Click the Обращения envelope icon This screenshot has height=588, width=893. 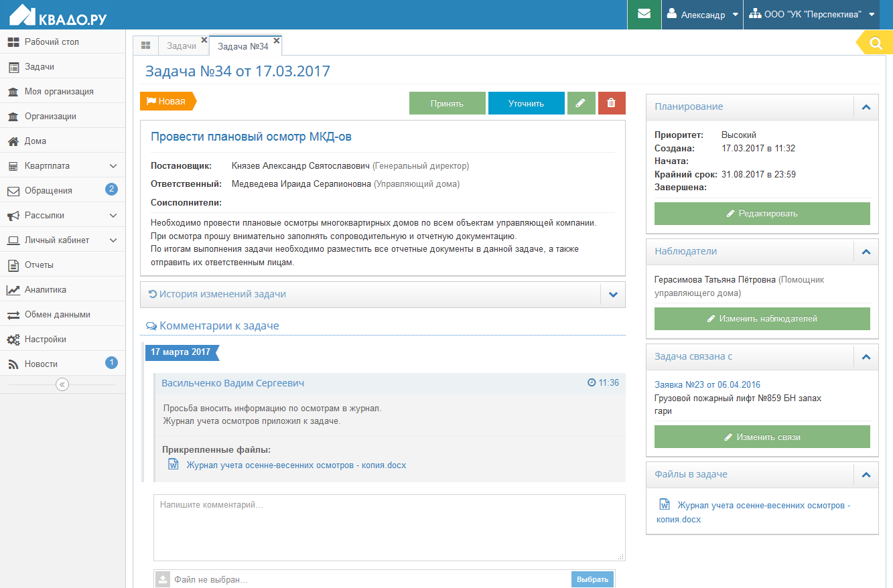[x=13, y=191]
